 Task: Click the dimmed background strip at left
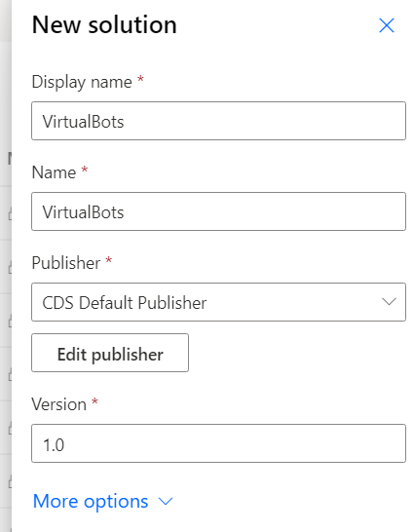[x=6, y=266]
